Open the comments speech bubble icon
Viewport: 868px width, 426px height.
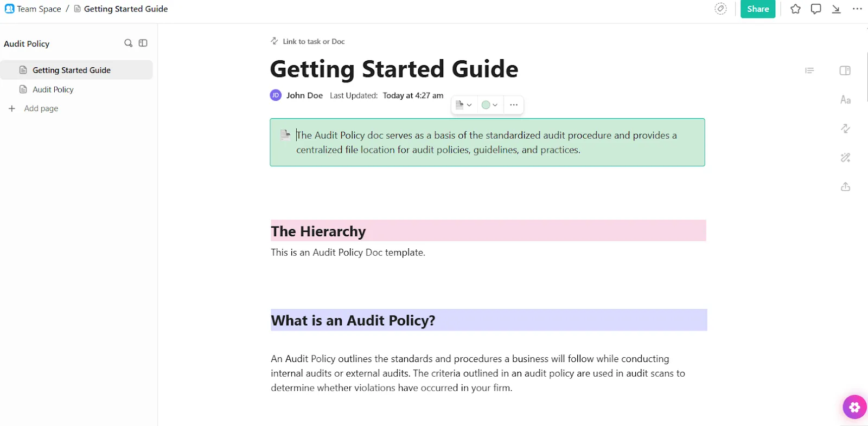point(816,9)
